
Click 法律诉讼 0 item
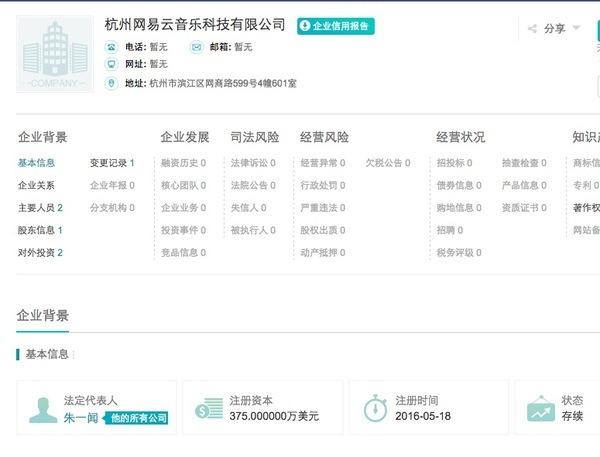pos(253,163)
